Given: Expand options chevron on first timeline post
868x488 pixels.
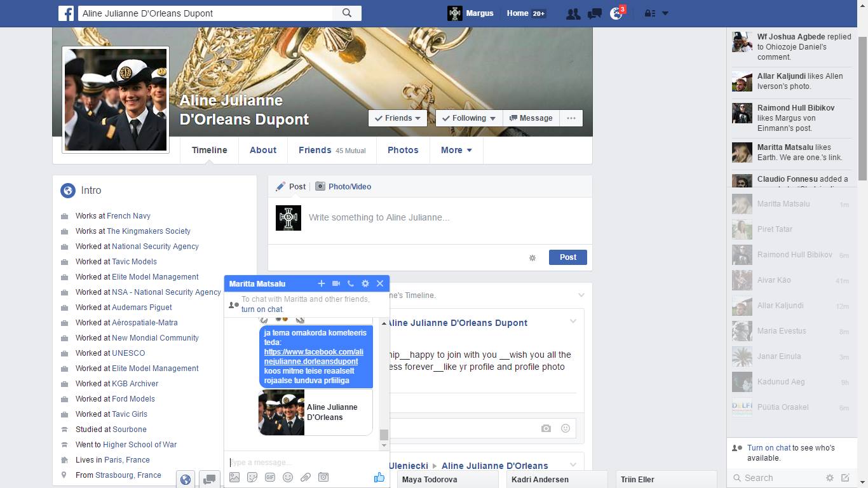Looking at the screenshot, I should coord(581,295).
